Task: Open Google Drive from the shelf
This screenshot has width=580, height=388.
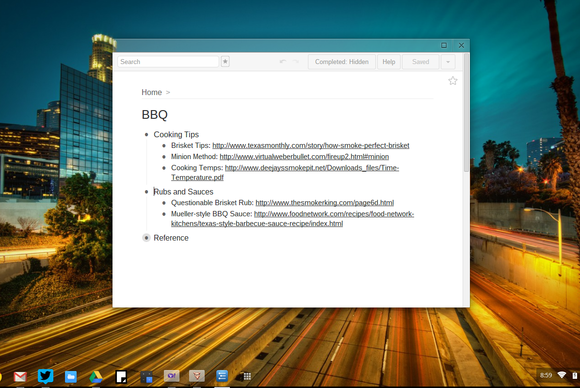Action: 96,377
